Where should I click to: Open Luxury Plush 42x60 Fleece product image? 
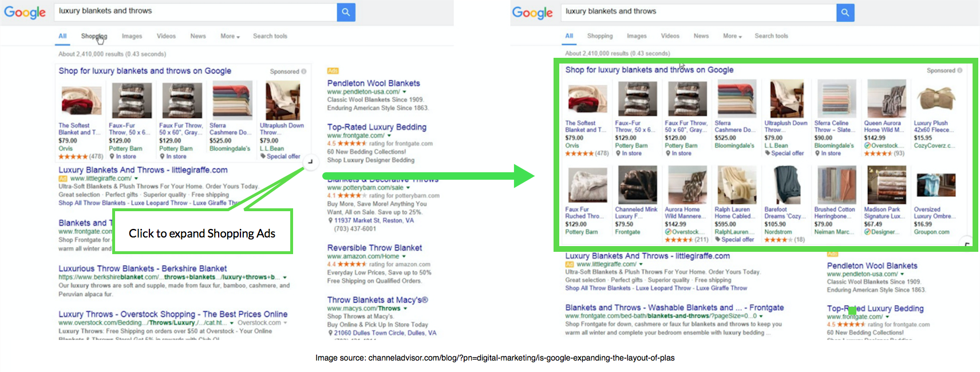(936, 98)
